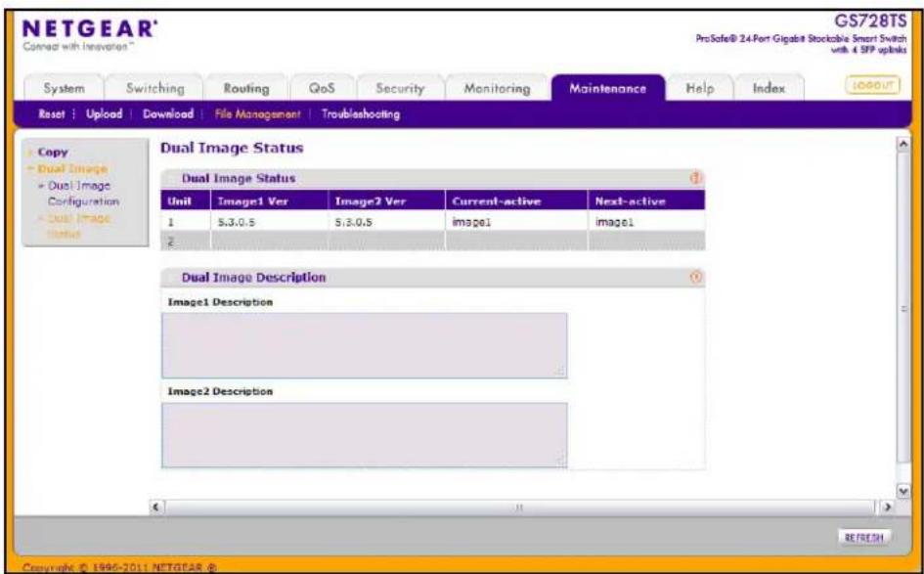This screenshot has height=574, width=924.
Task: Click horizontal scrollbar left arrow
Action: pyautogui.click(x=156, y=507)
